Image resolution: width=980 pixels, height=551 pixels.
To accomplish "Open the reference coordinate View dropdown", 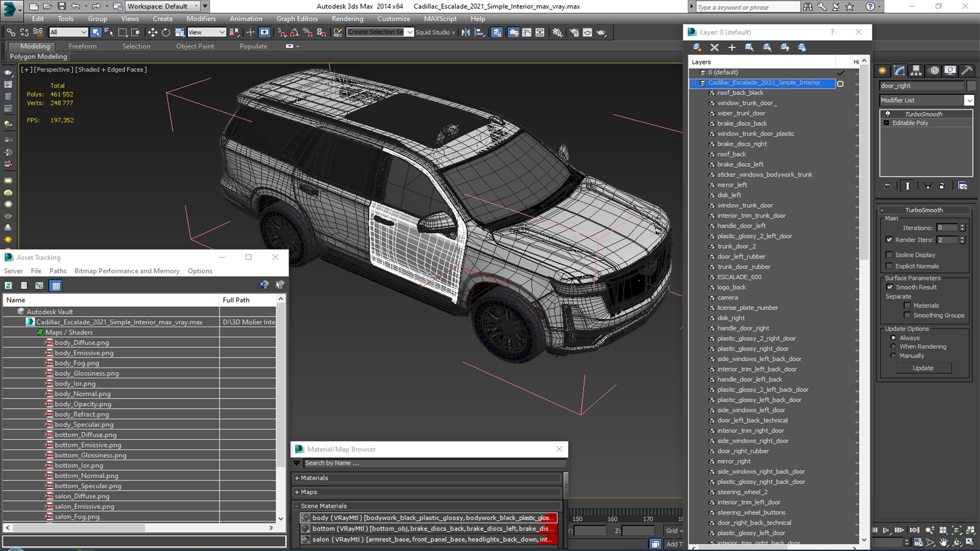I will click(x=207, y=32).
